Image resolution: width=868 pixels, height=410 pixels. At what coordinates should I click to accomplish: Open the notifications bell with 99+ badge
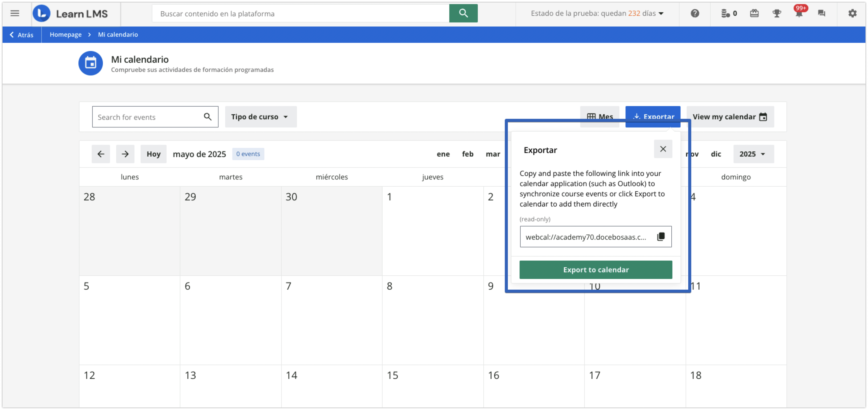[x=799, y=12]
